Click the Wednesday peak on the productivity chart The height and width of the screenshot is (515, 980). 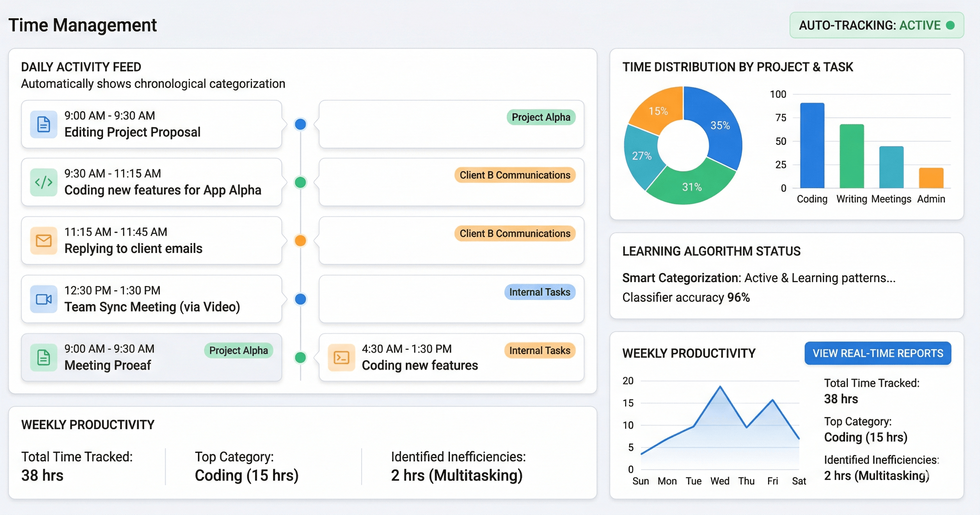click(720, 387)
